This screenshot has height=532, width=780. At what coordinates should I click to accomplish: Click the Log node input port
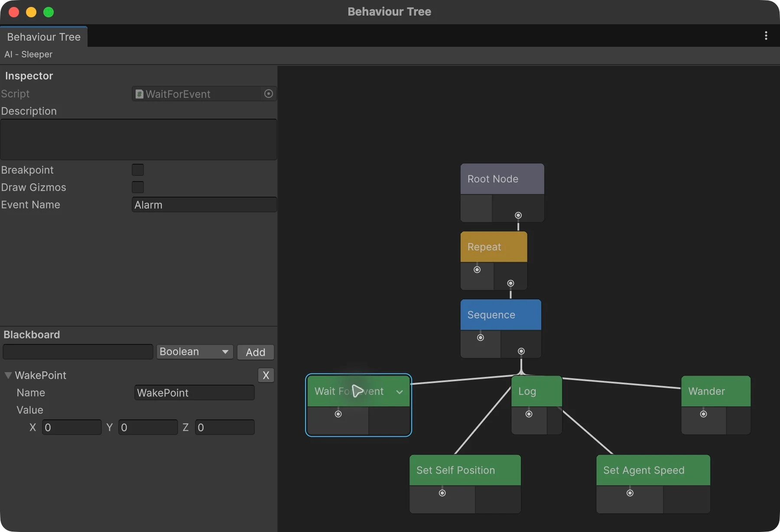[x=529, y=414]
